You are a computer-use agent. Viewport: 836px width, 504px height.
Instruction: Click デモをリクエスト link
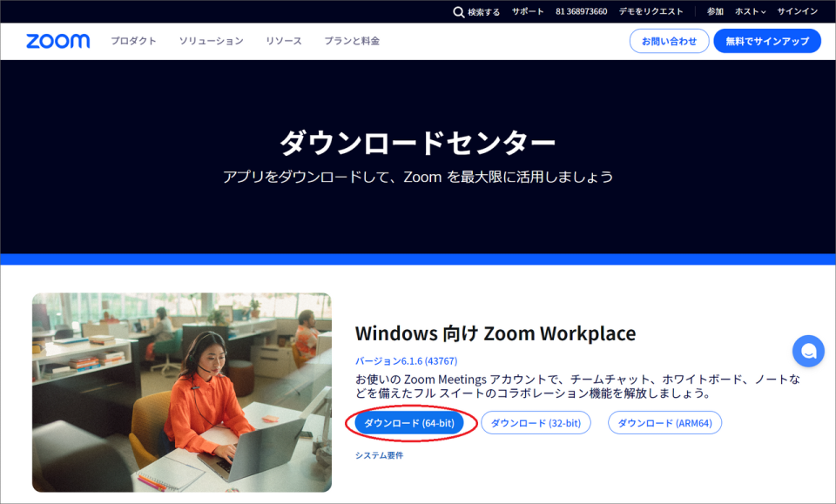point(651,11)
